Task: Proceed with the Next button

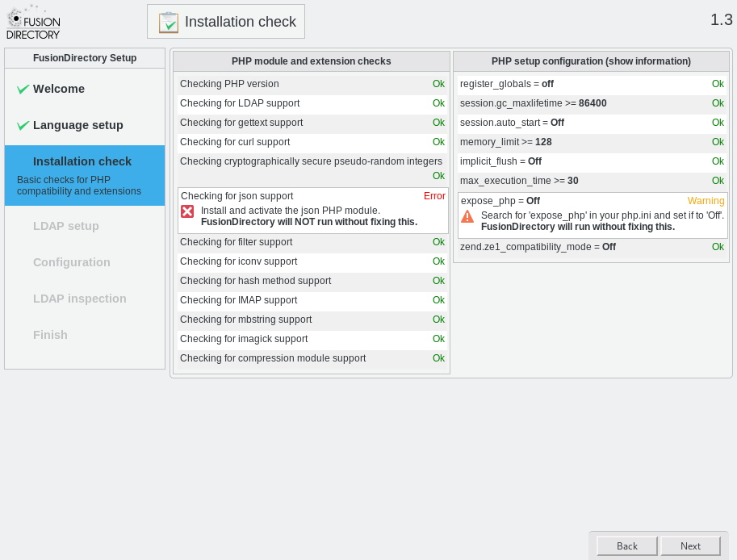Action: tap(690, 546)
